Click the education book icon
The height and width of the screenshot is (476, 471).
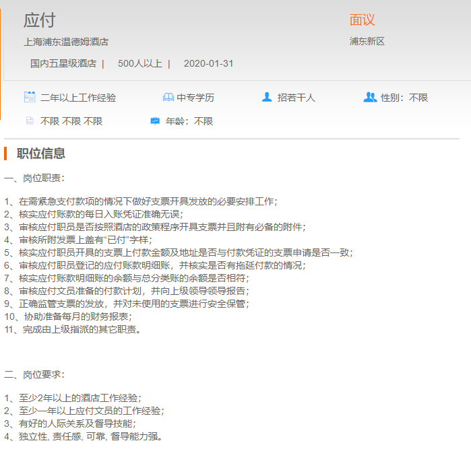[168, 98]
